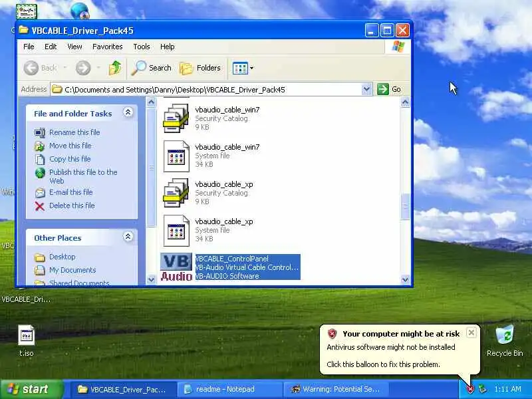Open the File menu
The image size is (532, 399).
tap(29, 47)
